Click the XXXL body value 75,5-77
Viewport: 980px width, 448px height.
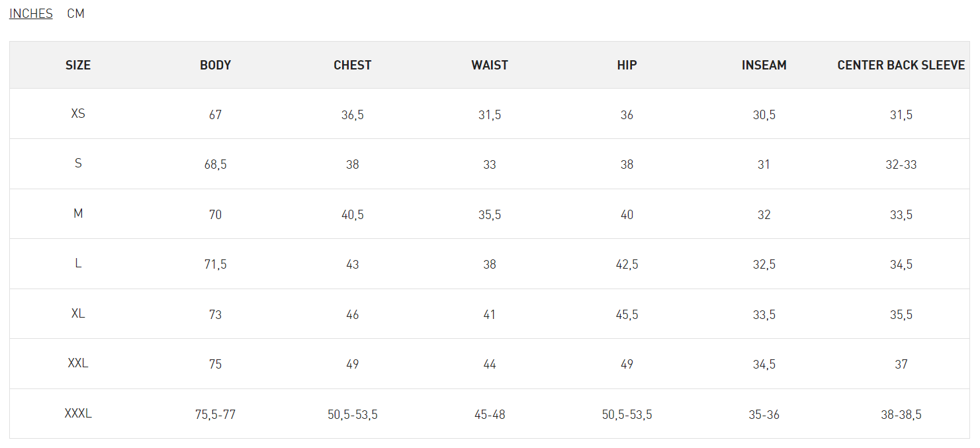coord(216,415)
